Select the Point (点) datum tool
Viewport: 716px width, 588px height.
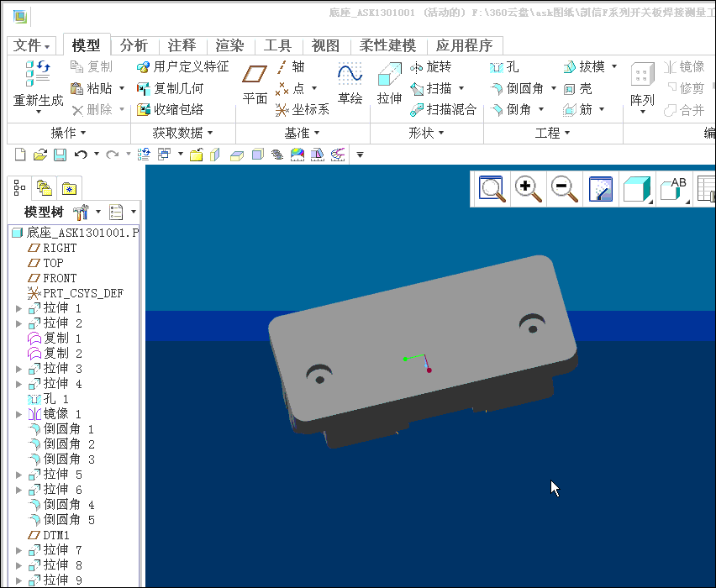pyautogui.click(x=291, y=88)
